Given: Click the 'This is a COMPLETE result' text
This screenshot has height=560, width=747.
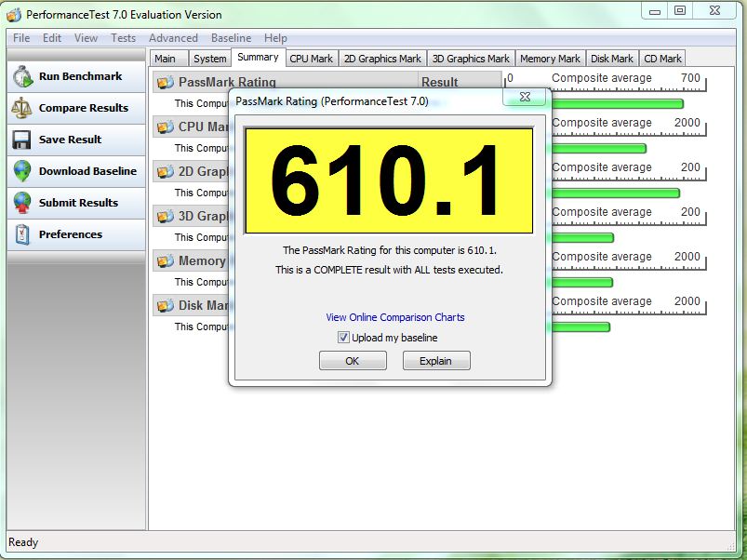Looking at the screenshot, I should pos(389,270).
